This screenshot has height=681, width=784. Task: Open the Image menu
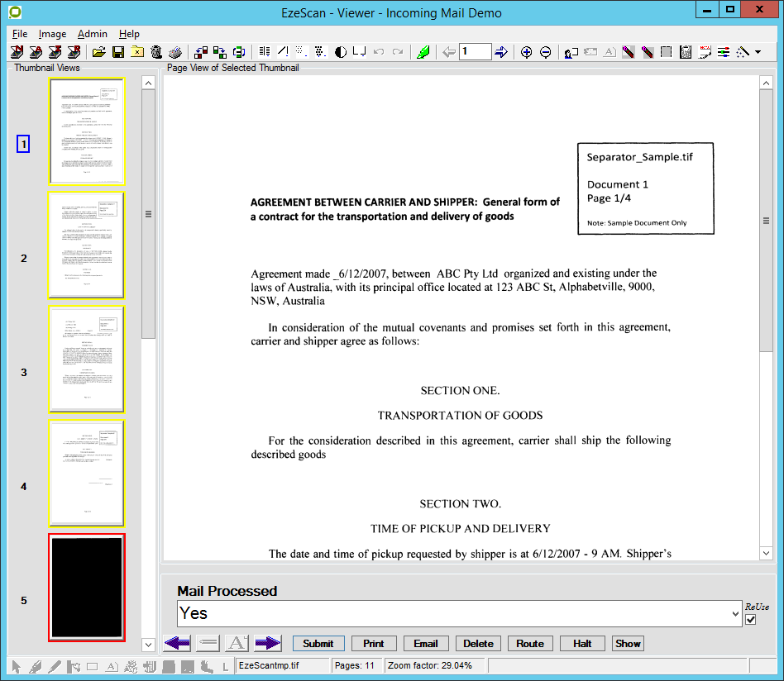coord(52,34)
